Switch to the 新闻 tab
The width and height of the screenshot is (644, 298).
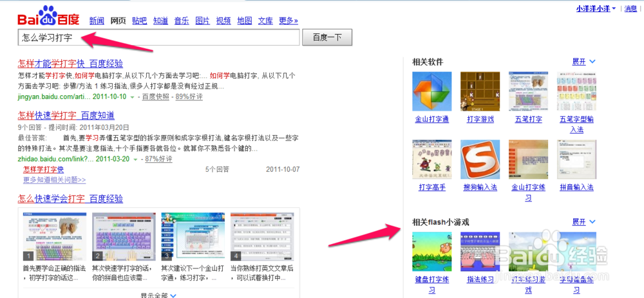point(97,21)
